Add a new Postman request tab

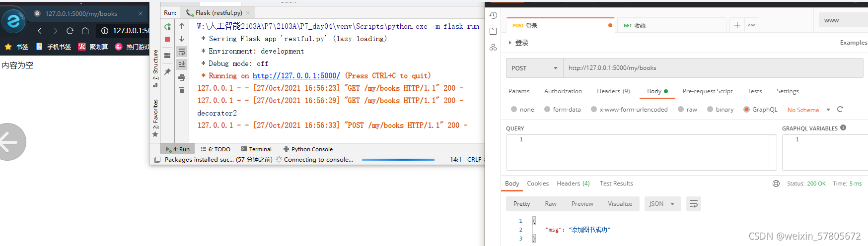737,25
